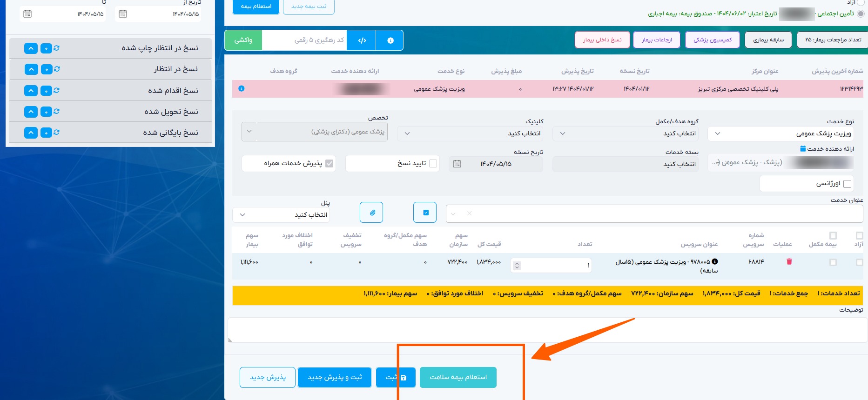Viewport: 868px width, 400px height.
Task: Open the کلینیک dropdown
Action: (x=470, y=133)
